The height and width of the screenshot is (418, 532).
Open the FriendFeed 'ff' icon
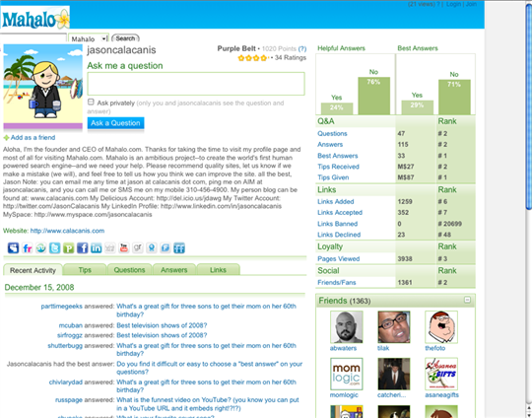(179, 248)
